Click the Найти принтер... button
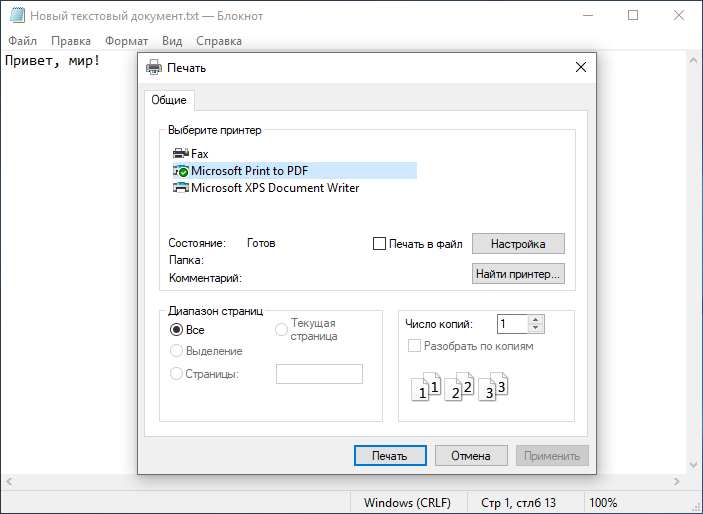The width and height of the screenshot is (703, 514). pos(518,274)
